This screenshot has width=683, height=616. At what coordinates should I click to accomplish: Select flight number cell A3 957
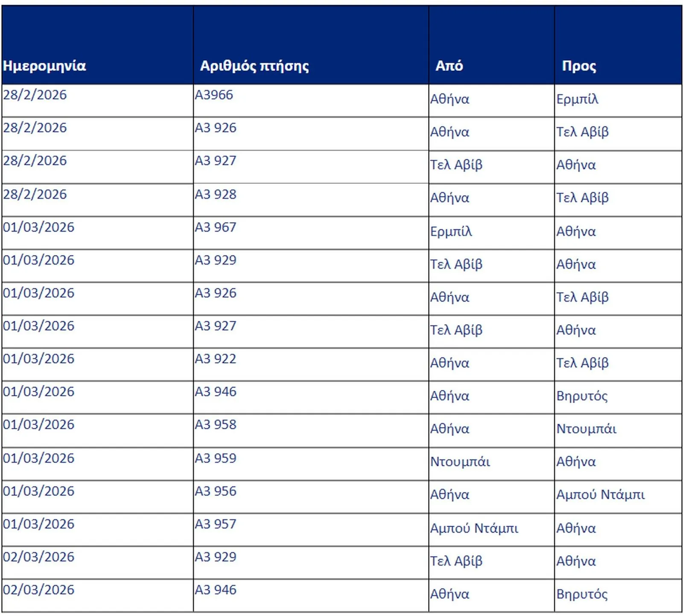tap(216, 524)
